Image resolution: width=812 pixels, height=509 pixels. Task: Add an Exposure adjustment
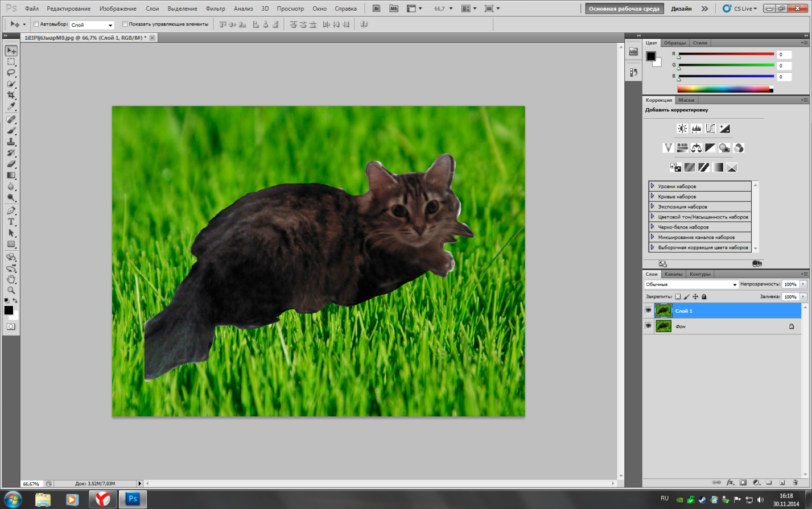724,129
